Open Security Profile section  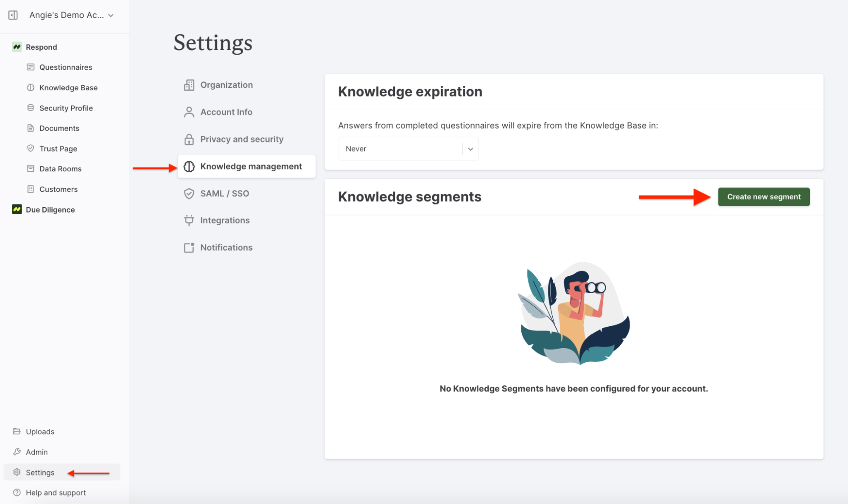(66, 108)
